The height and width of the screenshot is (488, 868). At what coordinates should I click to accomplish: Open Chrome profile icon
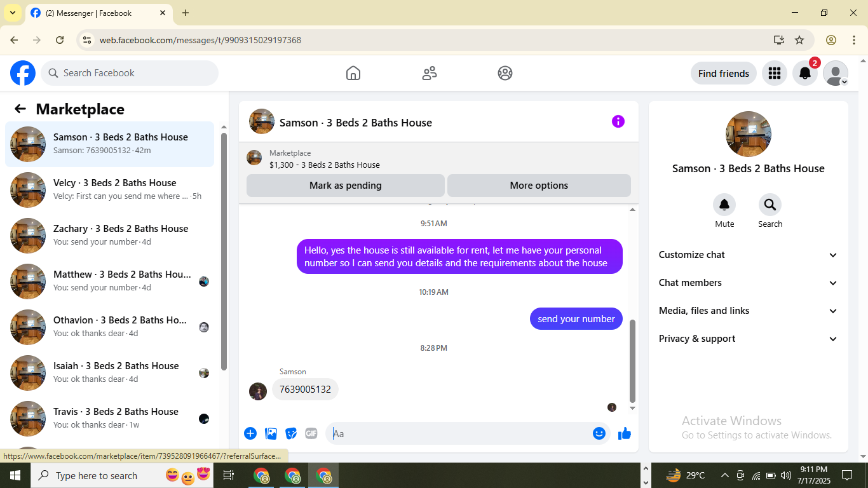(x=831, y=40)
